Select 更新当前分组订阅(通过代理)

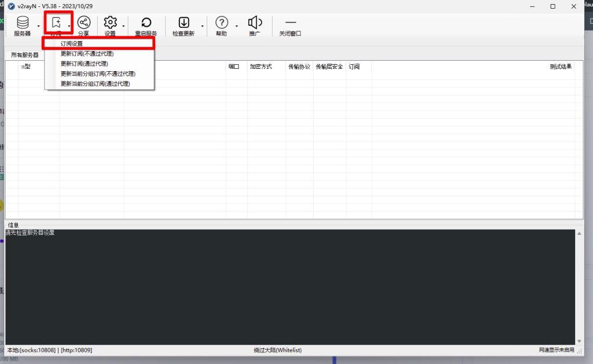tap(99, 83)
